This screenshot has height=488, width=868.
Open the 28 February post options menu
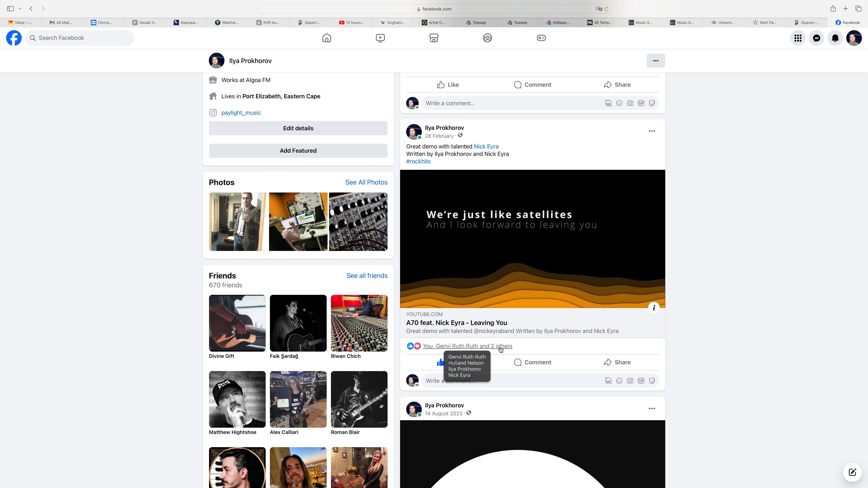[652, 131]
